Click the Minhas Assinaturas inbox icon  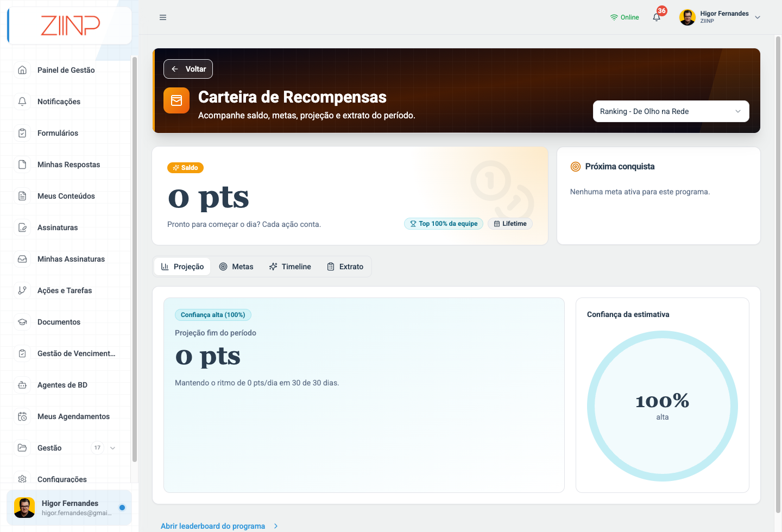22,259
